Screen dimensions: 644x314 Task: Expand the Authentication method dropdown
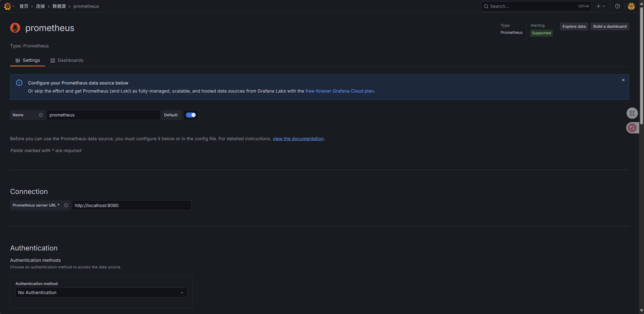click(101, 293)
